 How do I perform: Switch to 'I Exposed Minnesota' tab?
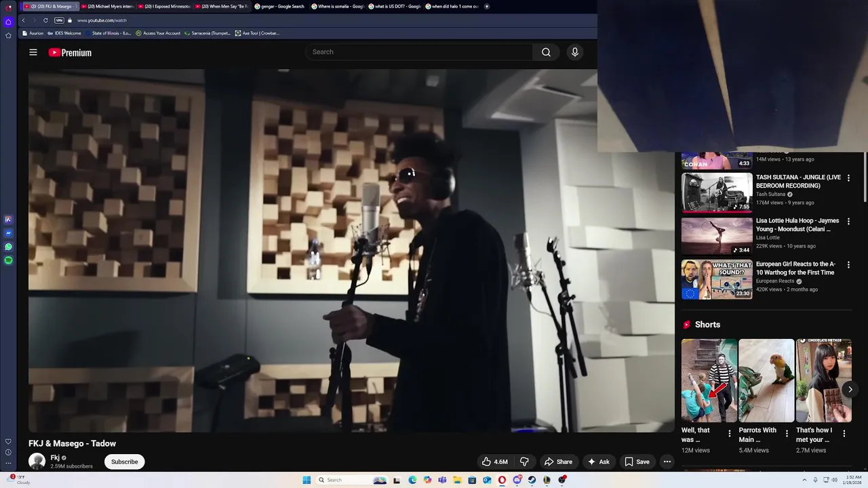[165, 6]
